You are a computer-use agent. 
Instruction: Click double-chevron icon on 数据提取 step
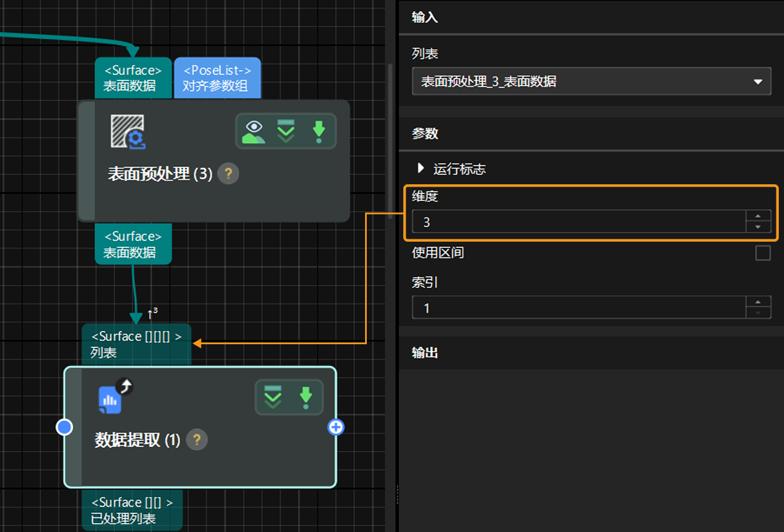click(x=273, y=397)
